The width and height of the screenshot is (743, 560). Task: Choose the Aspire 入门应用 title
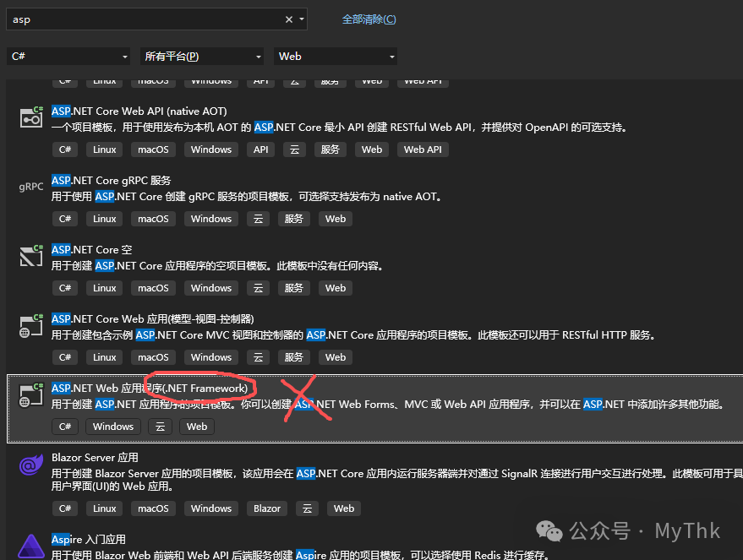pos(89,539)
